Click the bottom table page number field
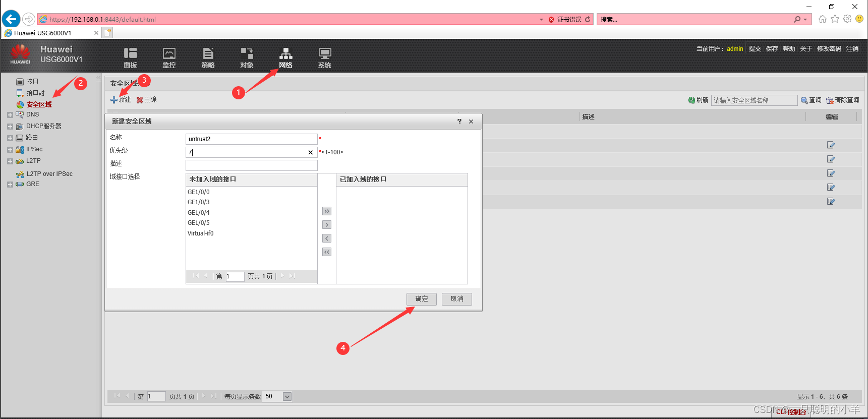The height and width of the screenshot is (419, 868). point(156,397)
